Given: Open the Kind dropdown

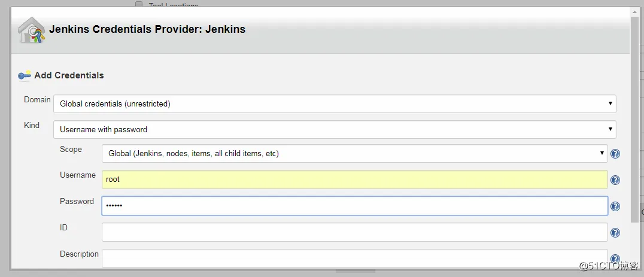Looking at the screenshot, I should [335, 129].
